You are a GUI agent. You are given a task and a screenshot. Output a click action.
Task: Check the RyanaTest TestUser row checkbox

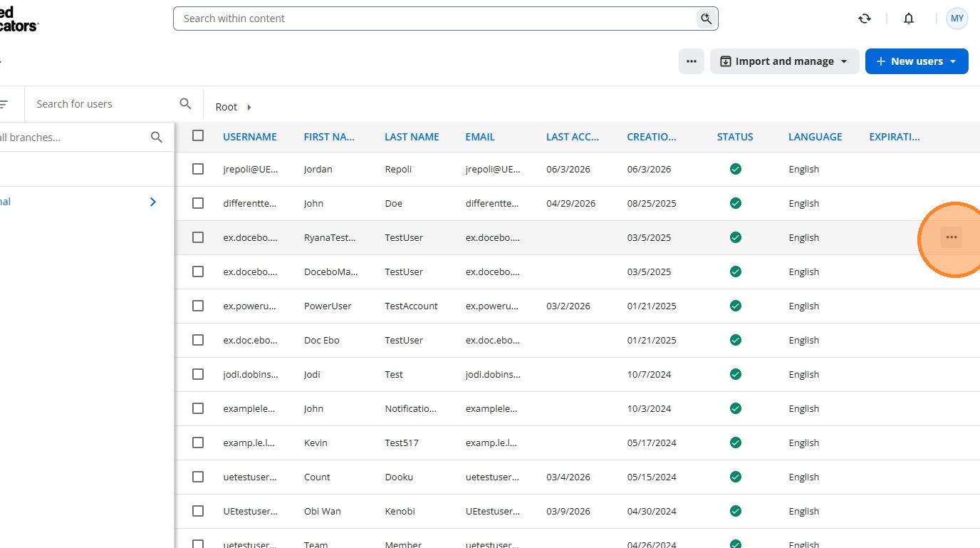coord(198,237)
